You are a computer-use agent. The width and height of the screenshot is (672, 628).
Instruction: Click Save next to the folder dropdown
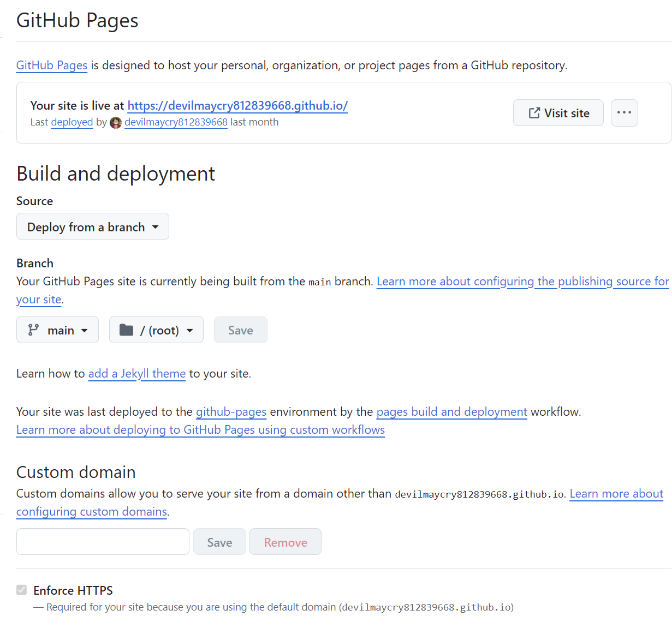240,330
